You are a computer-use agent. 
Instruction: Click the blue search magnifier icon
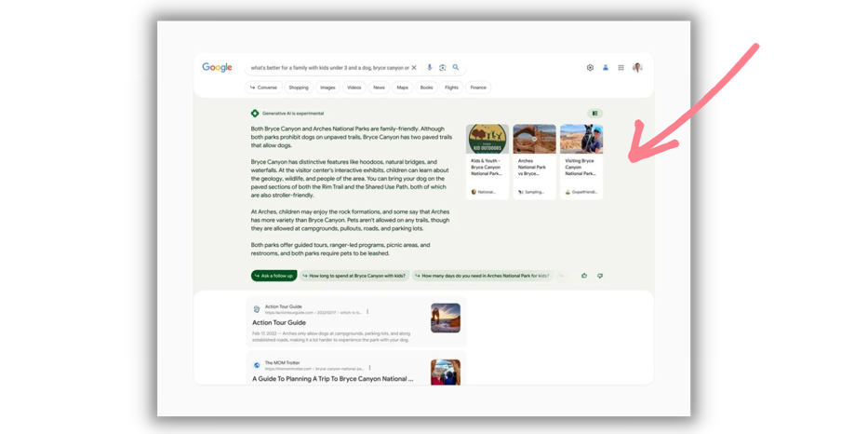[456, 68]
